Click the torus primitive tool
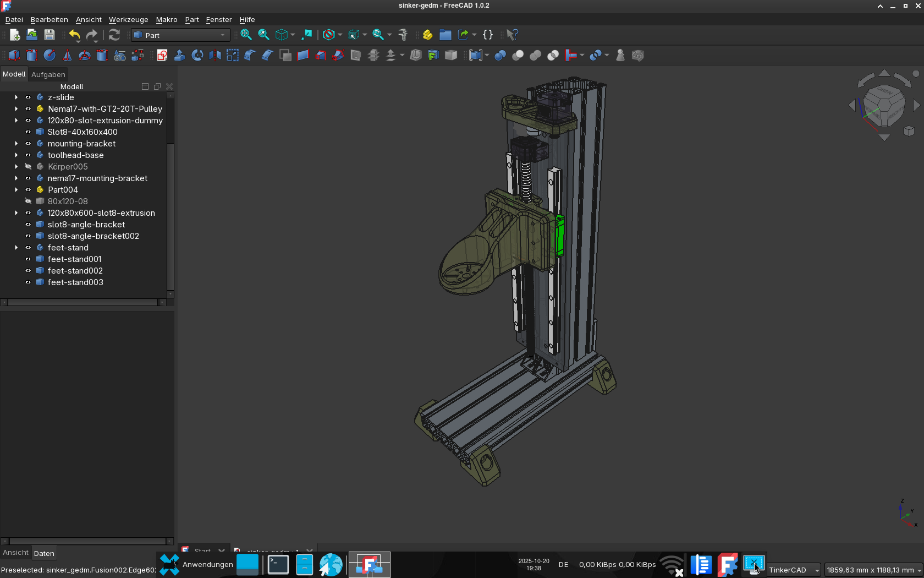 pyautogui.click(x=85, y=55)
